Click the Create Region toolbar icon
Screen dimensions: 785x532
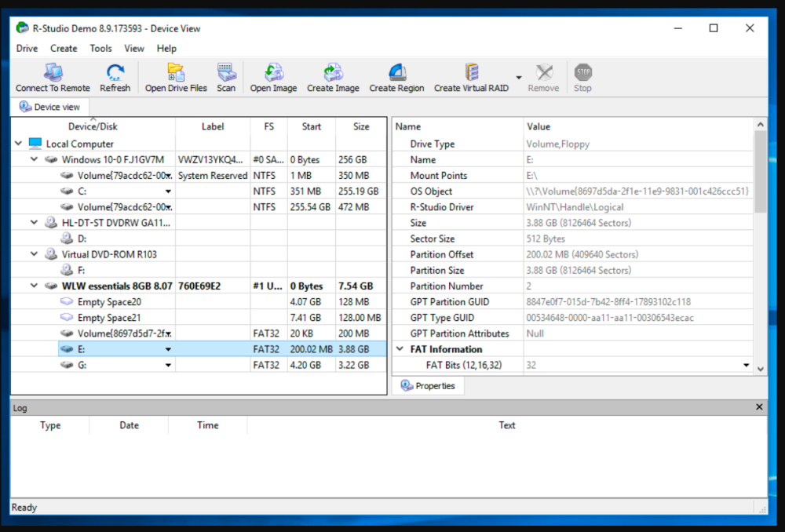coord(396,73)
